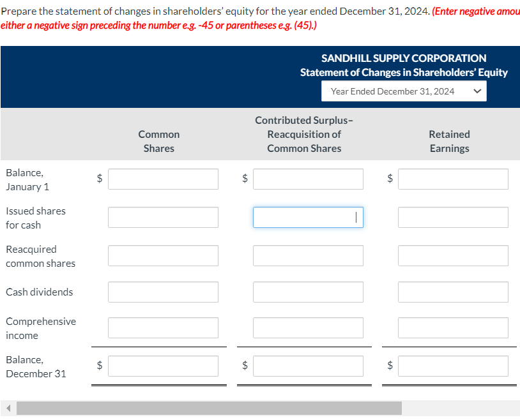Click Retained Earnings field for Cash dividends
This screenshot has height=420, width=520.
pyautogui.click(x=453, y=292)
